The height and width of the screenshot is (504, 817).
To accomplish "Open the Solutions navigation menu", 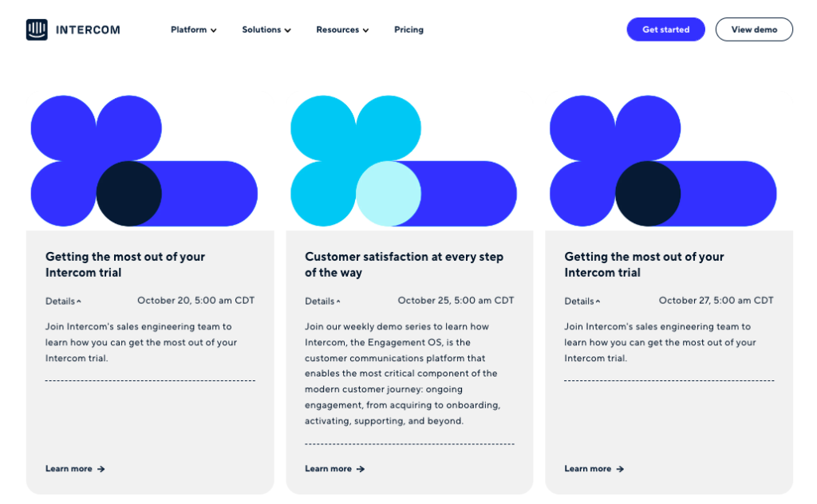I will (x=262, y=30).
